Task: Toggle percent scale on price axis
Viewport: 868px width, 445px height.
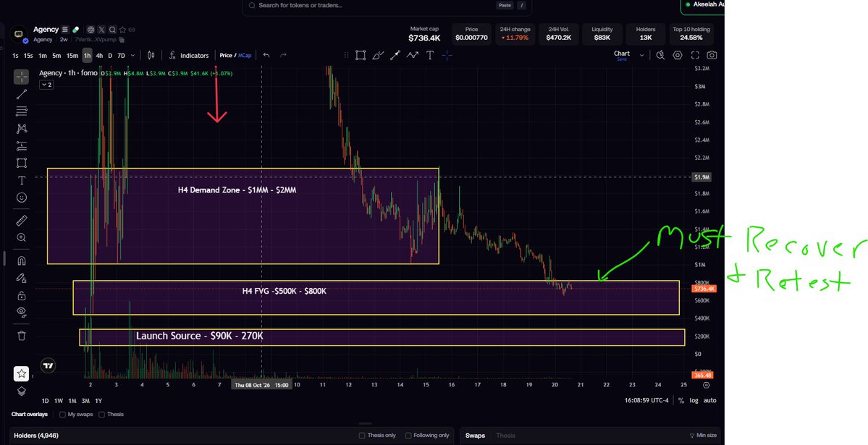Action: click(681, 401)
